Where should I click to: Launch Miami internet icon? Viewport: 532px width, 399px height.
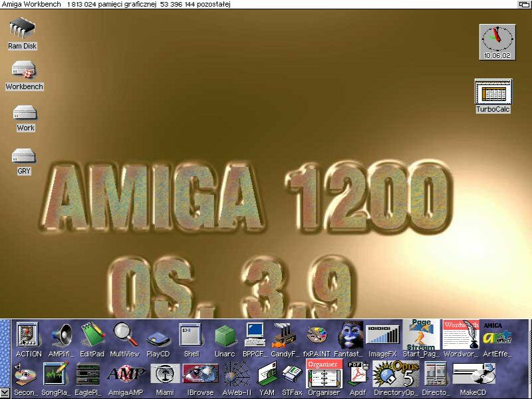[165, 378]
